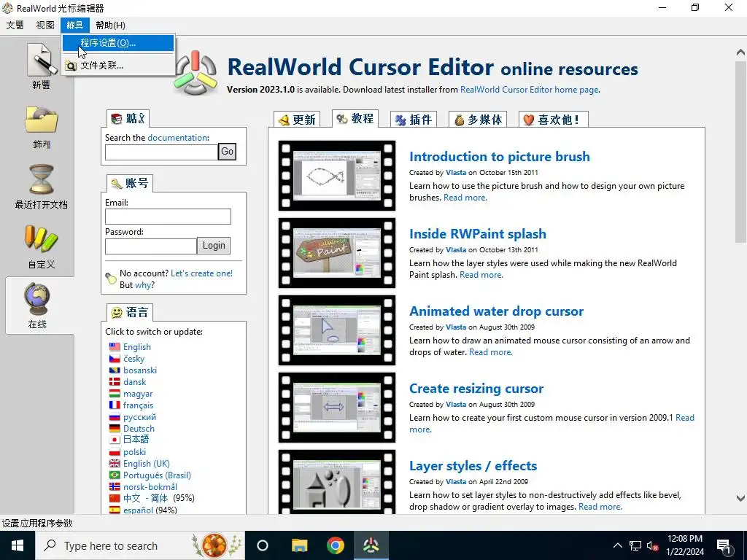Click the water drop cursor video thumbnail
The height and width of the screenshot is (560, 747).
337,330
